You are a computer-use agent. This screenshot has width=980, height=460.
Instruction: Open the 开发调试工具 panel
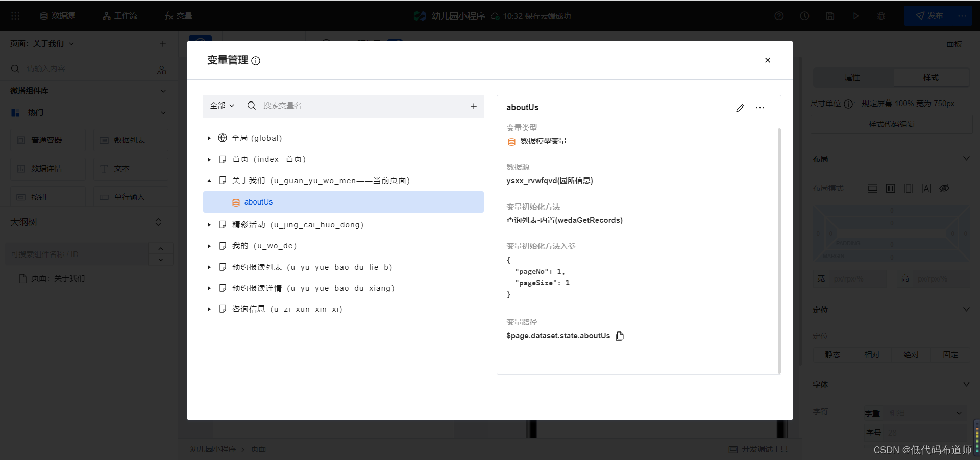(x=758, y=449)
